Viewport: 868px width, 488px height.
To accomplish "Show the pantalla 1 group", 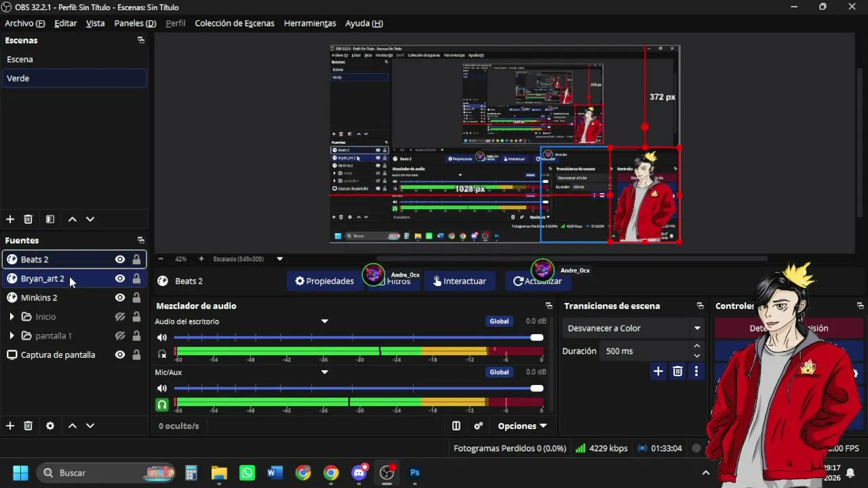I will [120, 335].
